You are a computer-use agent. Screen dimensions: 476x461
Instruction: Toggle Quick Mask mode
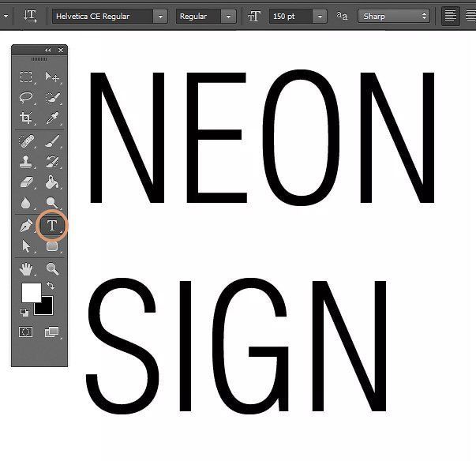(x=26, y=332)
